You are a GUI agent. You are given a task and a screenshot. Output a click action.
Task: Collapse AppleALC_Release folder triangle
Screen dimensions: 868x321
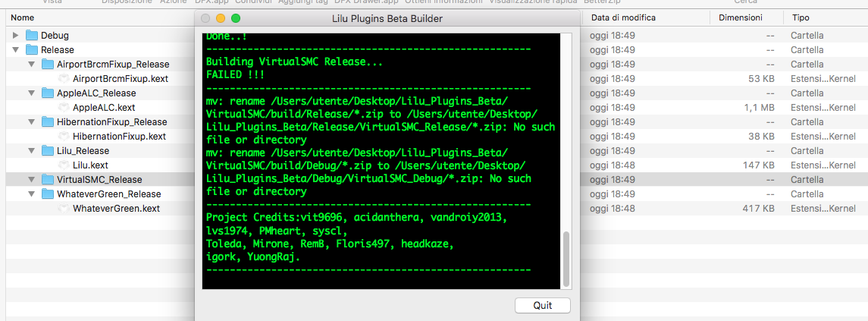click(32, 93)
